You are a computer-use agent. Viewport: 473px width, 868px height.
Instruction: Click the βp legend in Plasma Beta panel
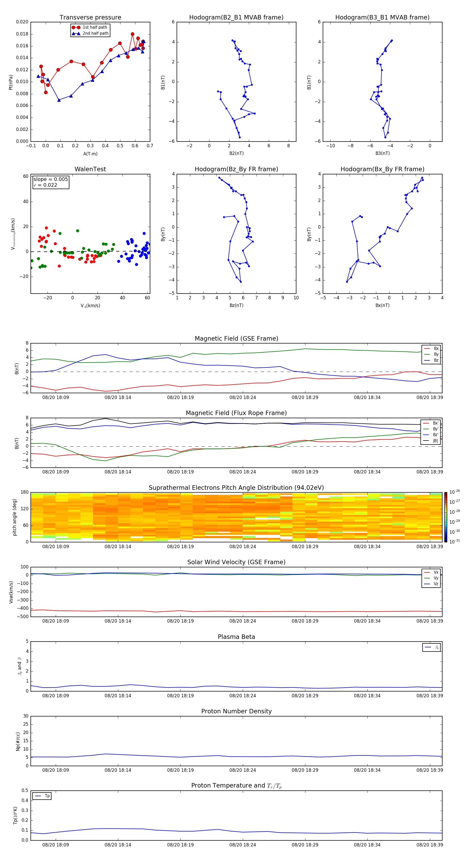coord(431,648)
